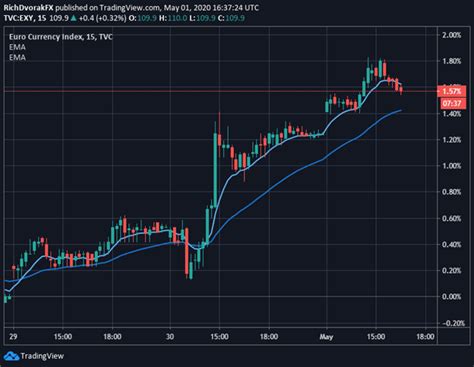The height and width of the screenshot is (367, 474).
Task: Click the 1.20% price axis label
Action: (452, 140)
